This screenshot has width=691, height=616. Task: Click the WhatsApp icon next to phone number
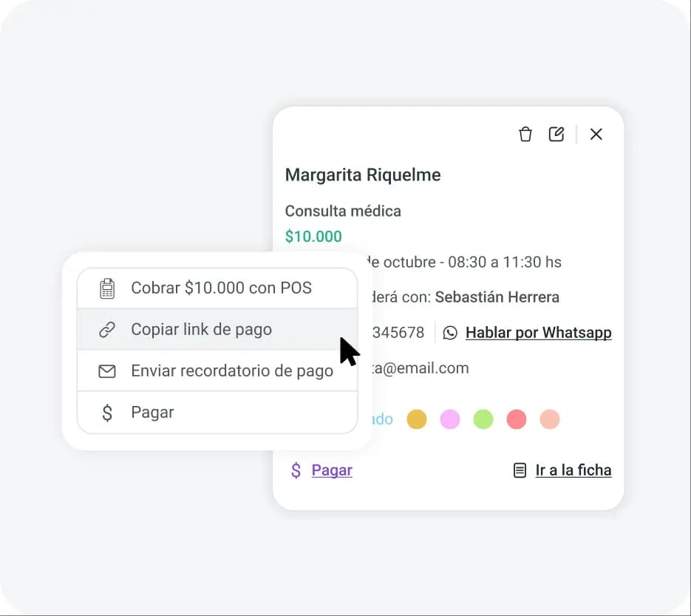pyautogui.click(x=450, y=333)
